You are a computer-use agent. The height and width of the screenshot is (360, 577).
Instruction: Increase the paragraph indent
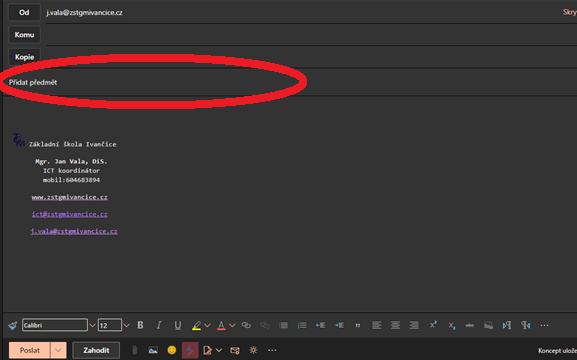pos(339,325)
